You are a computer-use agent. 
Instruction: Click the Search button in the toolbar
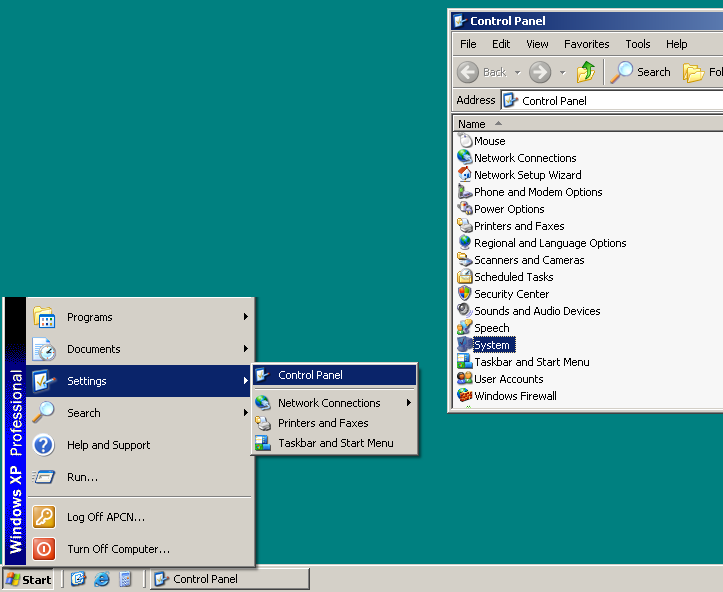[642, 72]
